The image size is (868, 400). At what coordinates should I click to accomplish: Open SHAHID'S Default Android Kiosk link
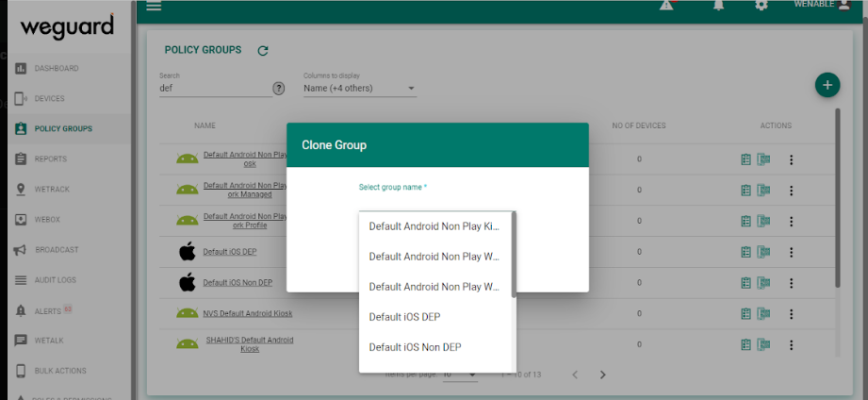pos(250,344)
